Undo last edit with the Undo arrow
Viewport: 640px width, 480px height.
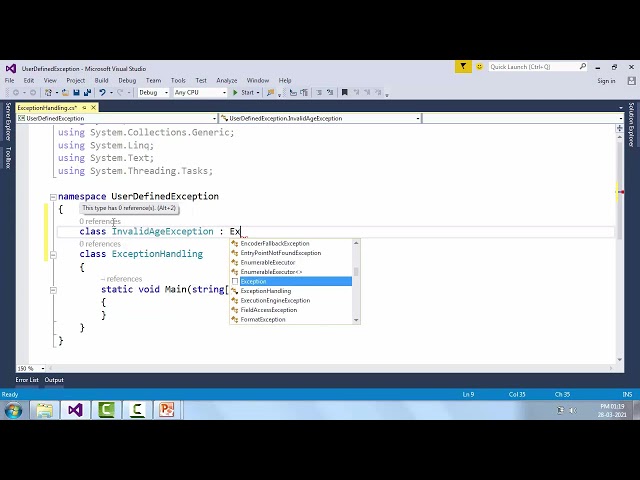click(x=102, y=93)
